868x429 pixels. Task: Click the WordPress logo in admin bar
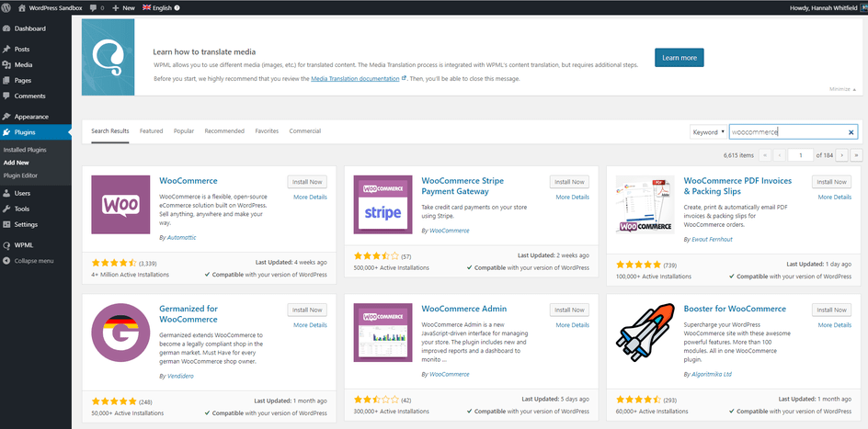(x=7, y=6)
